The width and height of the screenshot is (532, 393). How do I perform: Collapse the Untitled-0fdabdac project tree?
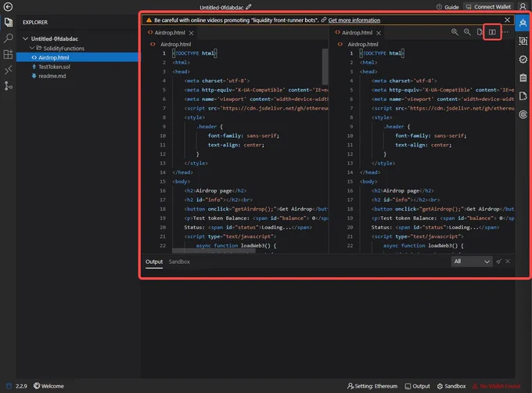click(25, 38)
